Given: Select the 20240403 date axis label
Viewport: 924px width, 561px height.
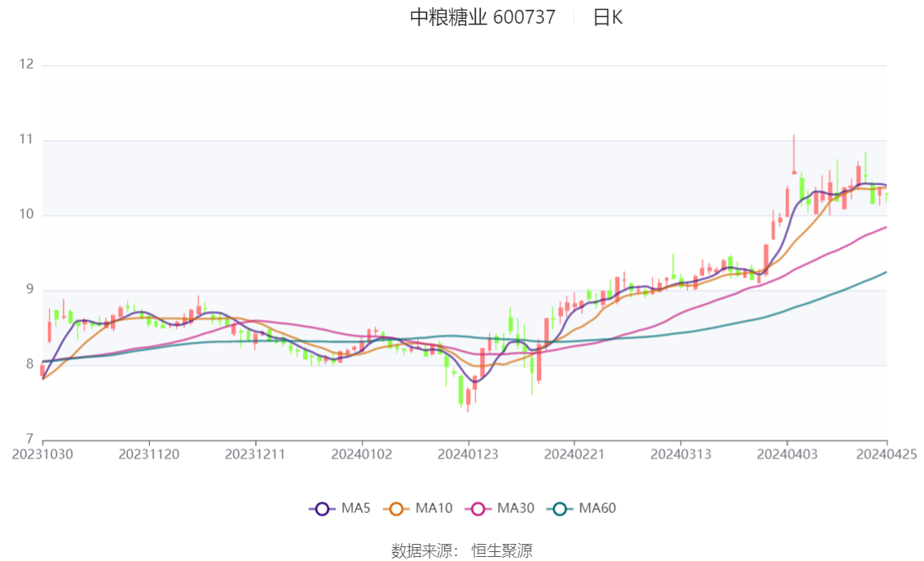Looking at the screenshot, I should tap(787, 454).
